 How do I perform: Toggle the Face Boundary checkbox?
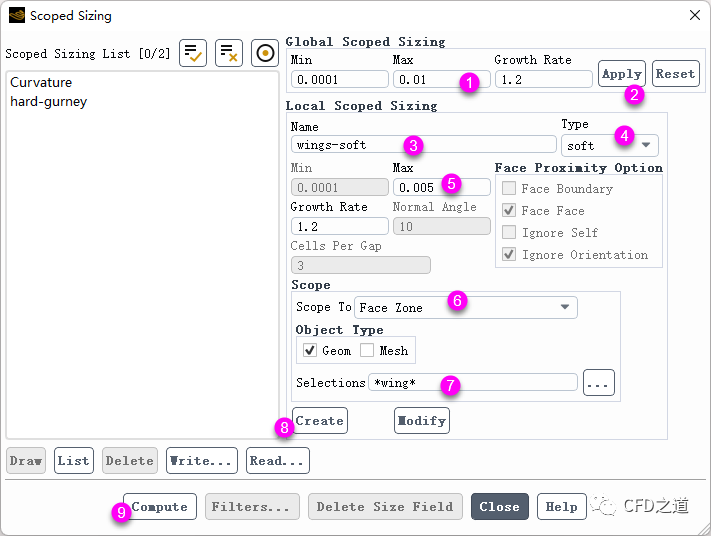509,188
